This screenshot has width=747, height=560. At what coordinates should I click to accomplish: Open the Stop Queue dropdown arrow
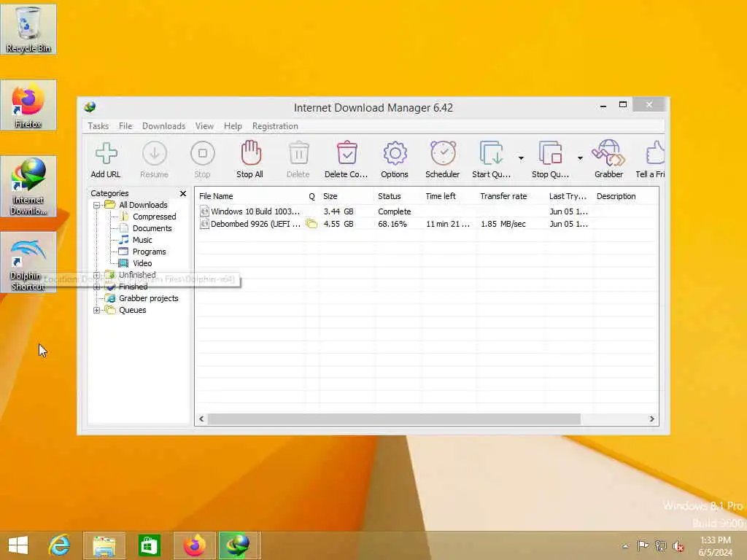[x=580, y=158]
